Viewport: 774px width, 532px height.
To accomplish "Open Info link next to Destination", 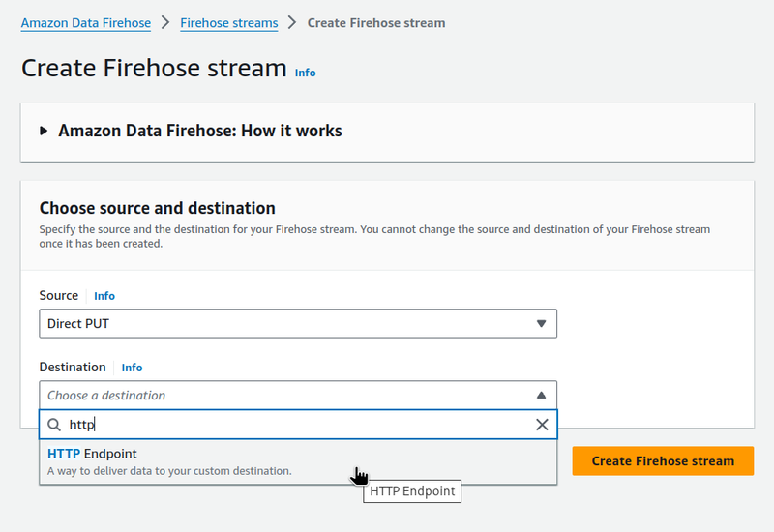I will click(x=132, y=368).
